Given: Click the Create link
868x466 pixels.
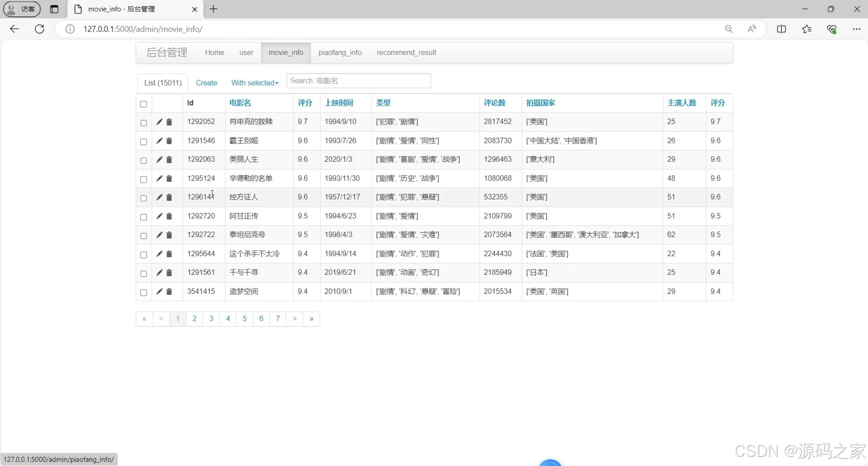Looking at the screenshot, I should [206, 83].
